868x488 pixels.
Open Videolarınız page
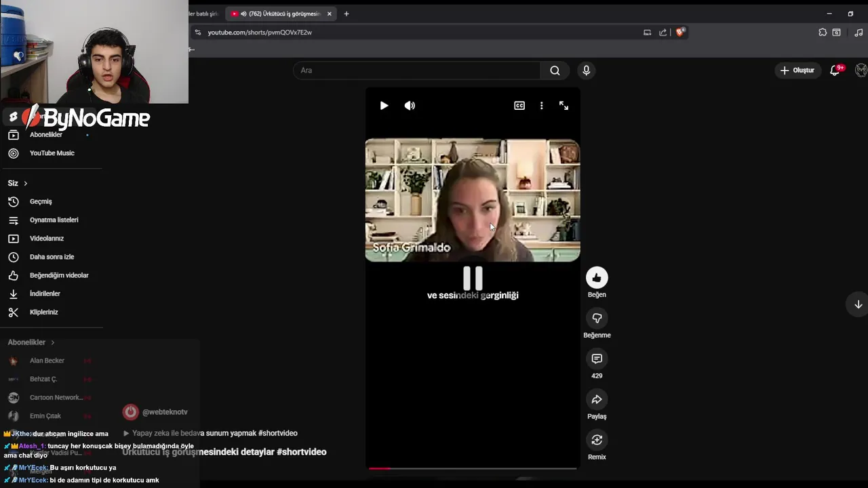coord(46,239)
